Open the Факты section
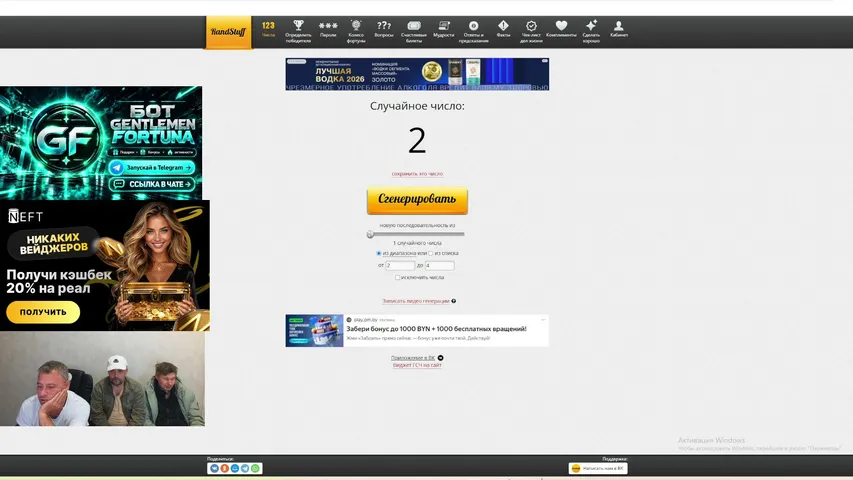The height and width of the screenshot is (480, 853). pos(503,29)
